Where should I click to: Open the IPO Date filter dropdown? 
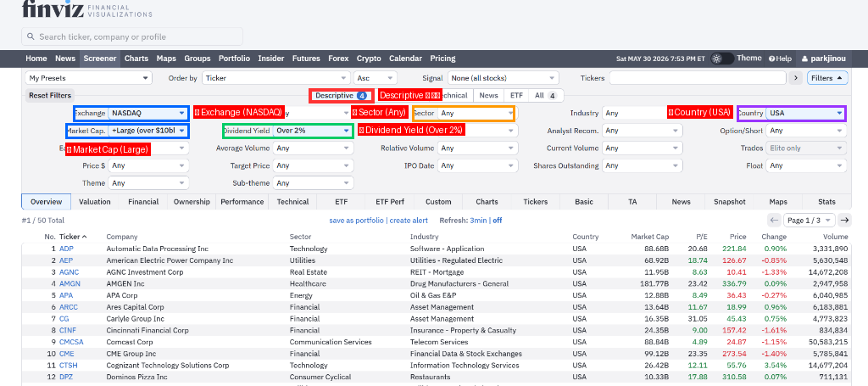(x=478, y=165)
